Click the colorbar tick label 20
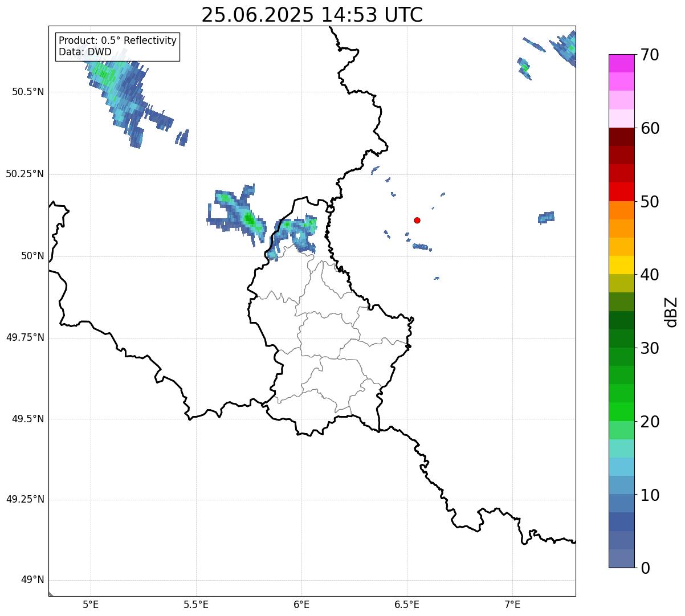Image resolution: width=685 pixels, height=616 pixels. (x=650, y=422)
